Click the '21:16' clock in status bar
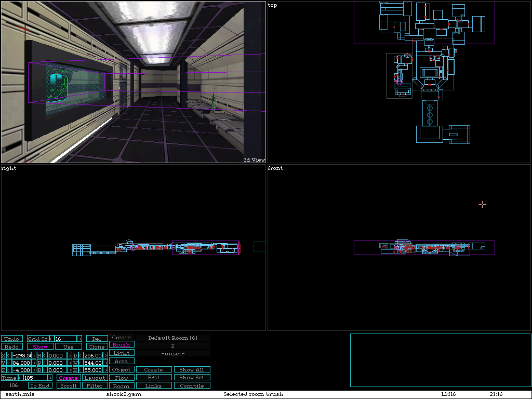Viewport: 532px width, 399px height. [x=496, y=394]
